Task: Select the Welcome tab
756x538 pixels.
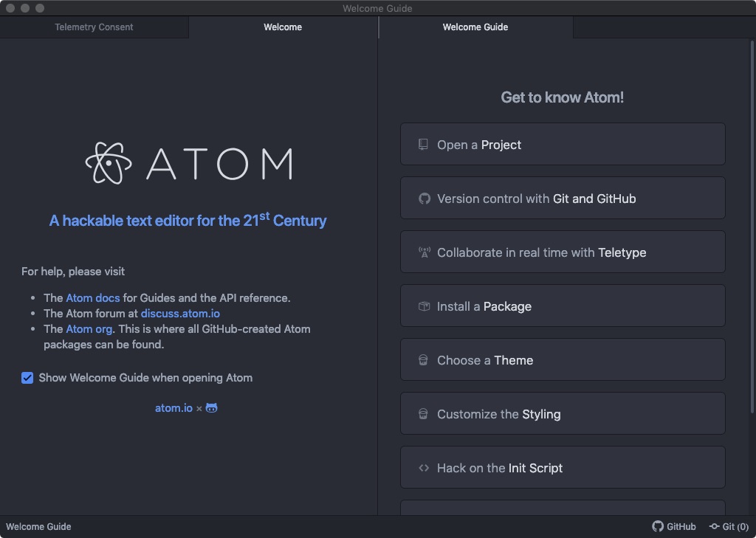Action: pos(283,27)
